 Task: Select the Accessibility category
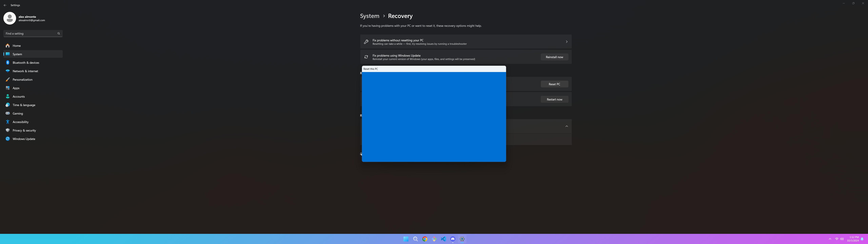click(x=21, y=122)
